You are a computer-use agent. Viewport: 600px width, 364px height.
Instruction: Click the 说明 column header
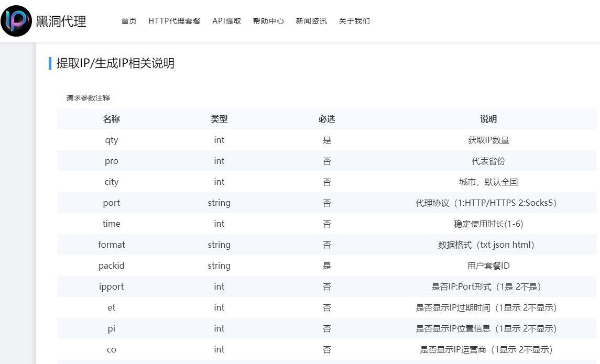tap(488, 119)
